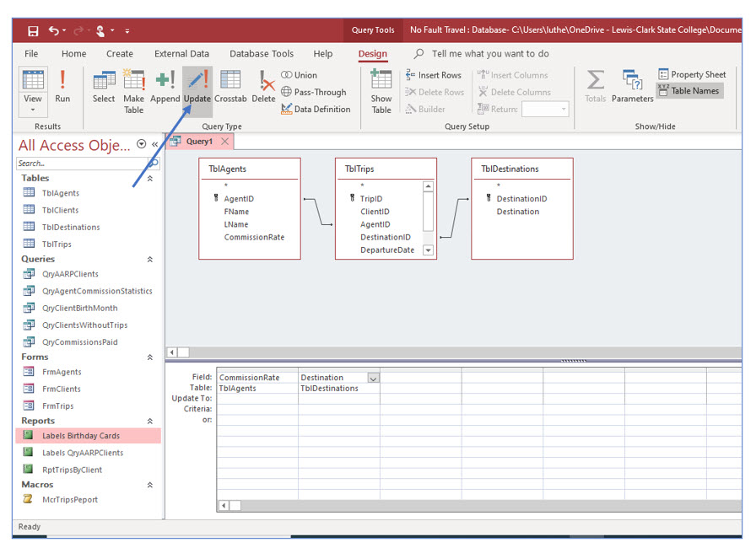The image size is (756, 548).
Task: Open the Show Table dialog
Action: (381, 92)
